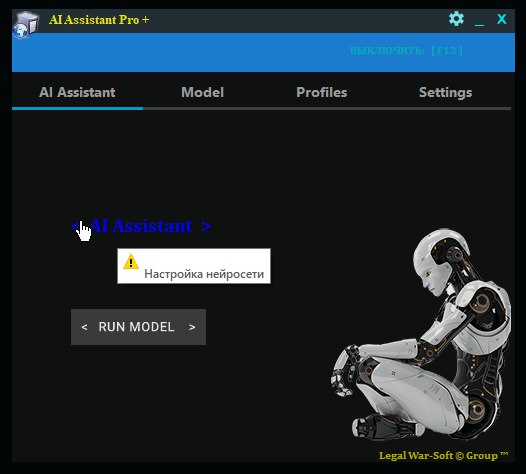This screenshot has height=474, width=526.
Task: Click the Legal War-Soft Group credit text
Action: click(x=443, y=456)
